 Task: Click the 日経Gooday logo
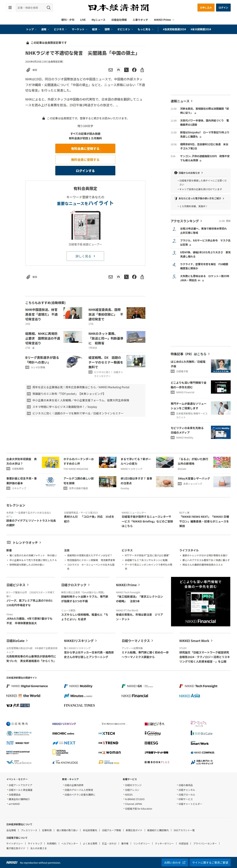153,733
